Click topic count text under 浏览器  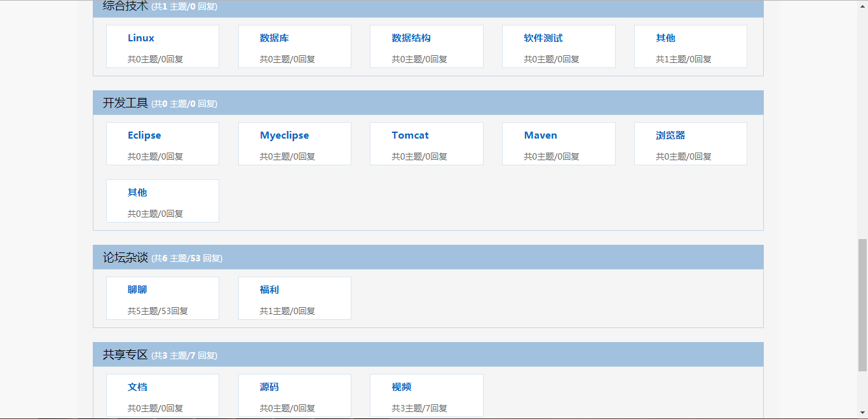pos(684,156)
